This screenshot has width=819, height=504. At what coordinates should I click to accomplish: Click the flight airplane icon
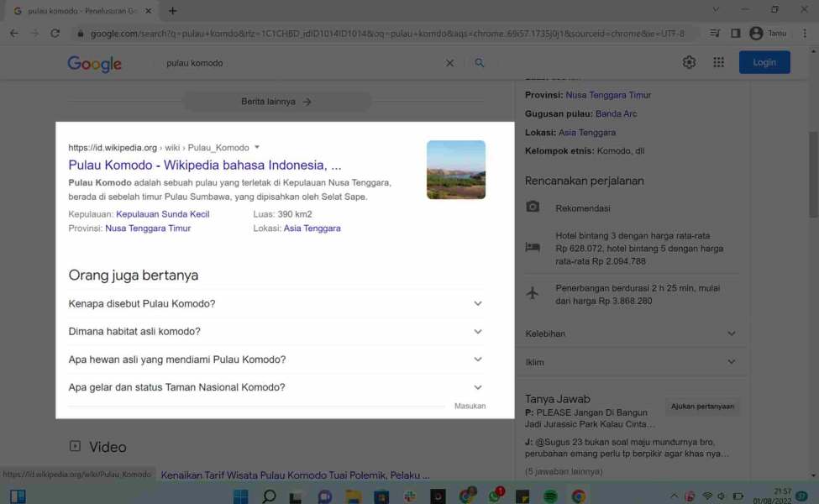coord(533,293)
